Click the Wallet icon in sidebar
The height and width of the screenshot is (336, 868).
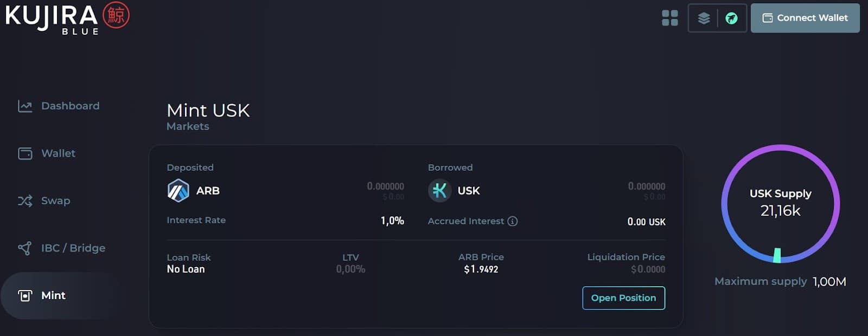tap(25, 153)
